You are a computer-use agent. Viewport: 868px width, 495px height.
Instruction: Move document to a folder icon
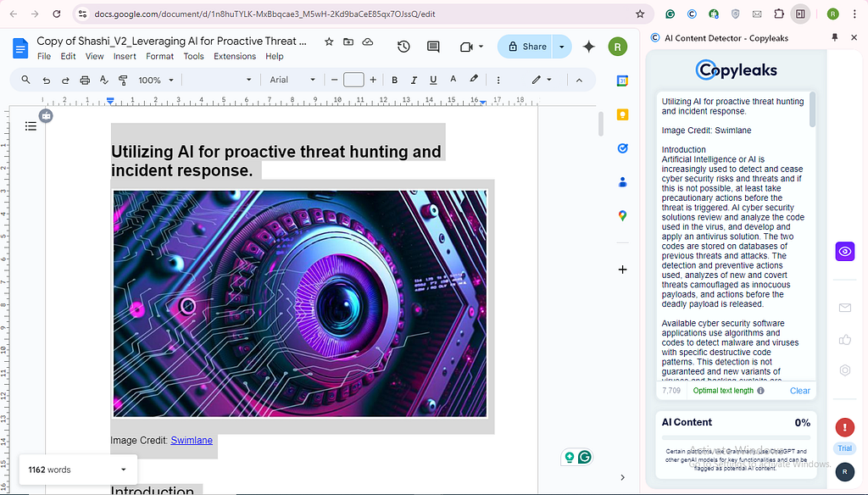[348, 42]
